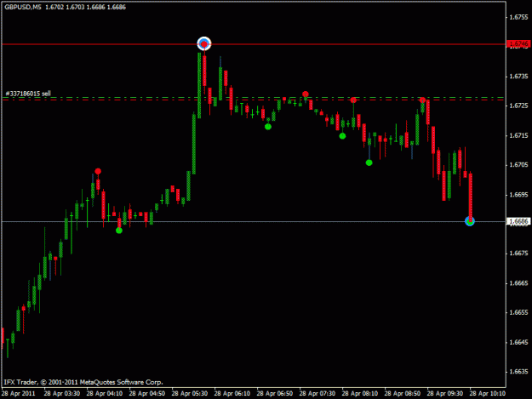The height and width of the screenshot is (399, 532).
Task: Click the 28 Apr 04:10 time label
Action: [x=105, y=394]
